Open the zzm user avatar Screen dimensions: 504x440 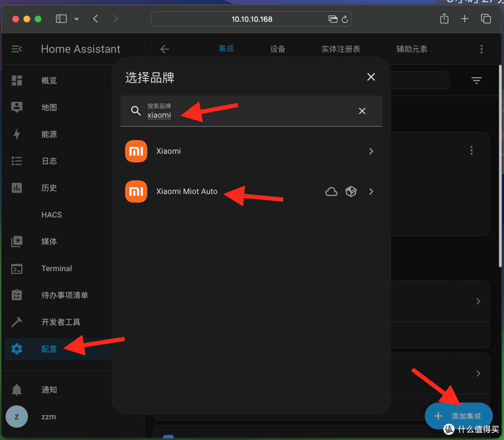point(17,417)
